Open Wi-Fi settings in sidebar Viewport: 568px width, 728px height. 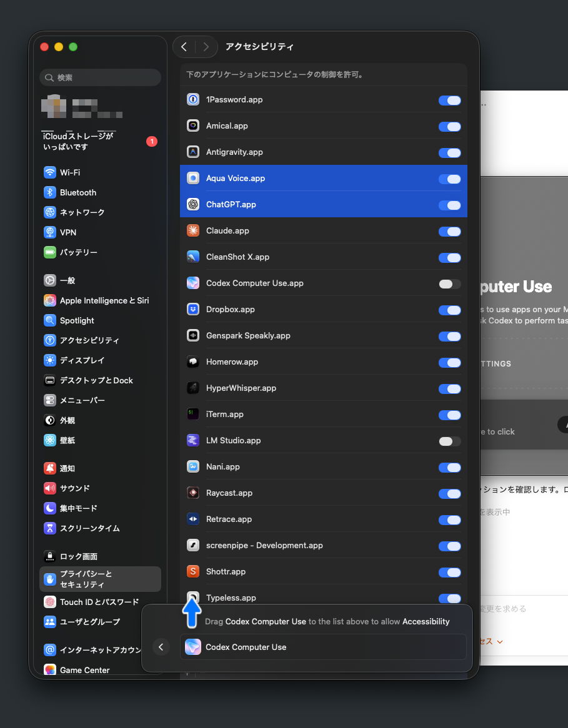coord(70,172)
